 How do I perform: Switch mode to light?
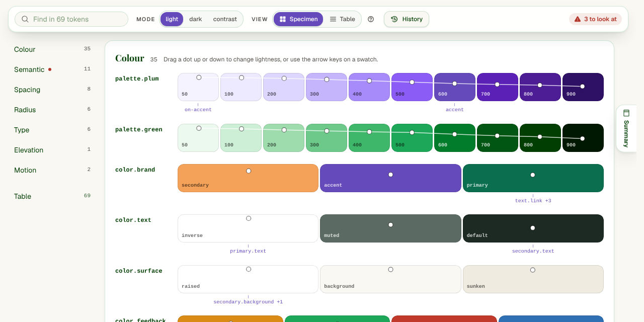pyautogui.click(x=172, y=19)
